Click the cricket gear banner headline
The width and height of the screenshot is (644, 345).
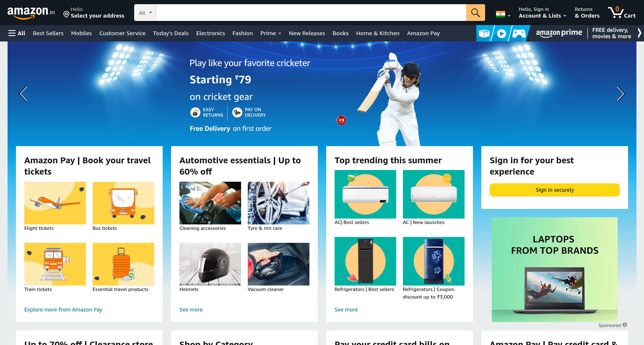pyautogui.click(x=250, y=63)
